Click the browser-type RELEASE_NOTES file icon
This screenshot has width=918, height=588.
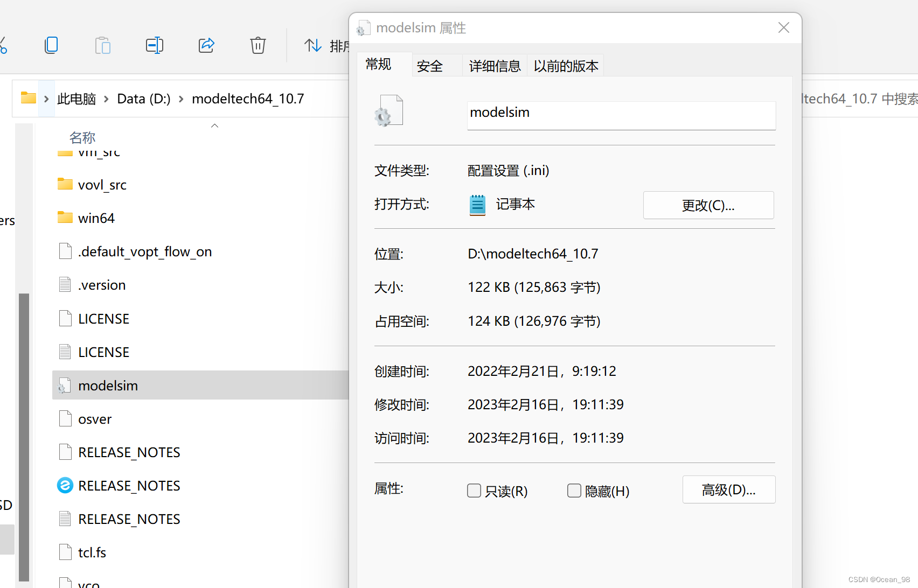click(65, 485)
